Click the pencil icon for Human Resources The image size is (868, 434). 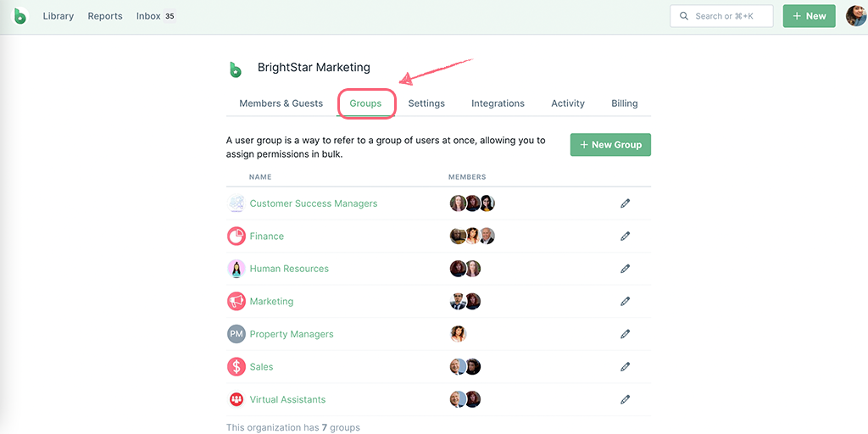point(625,269)
